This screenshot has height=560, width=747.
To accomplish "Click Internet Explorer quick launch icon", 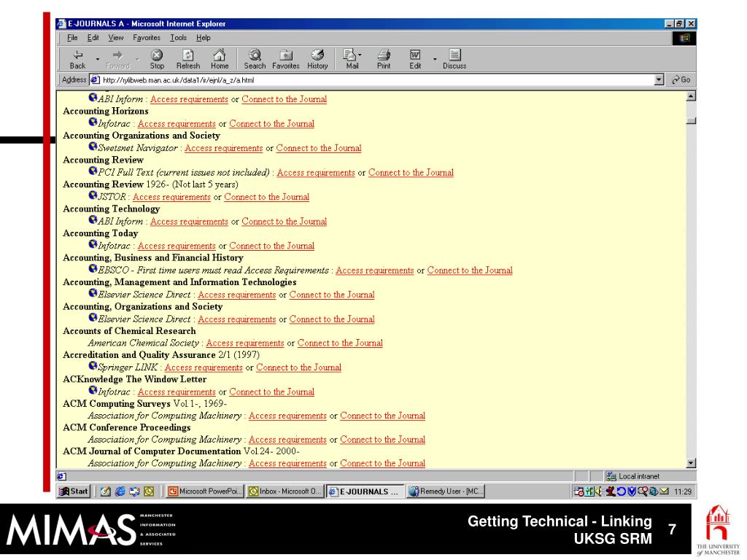I will (x=120, y=491).
